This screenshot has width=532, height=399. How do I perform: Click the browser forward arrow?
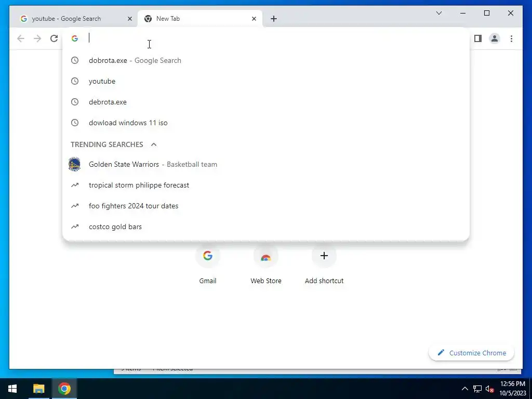[37, 38]
